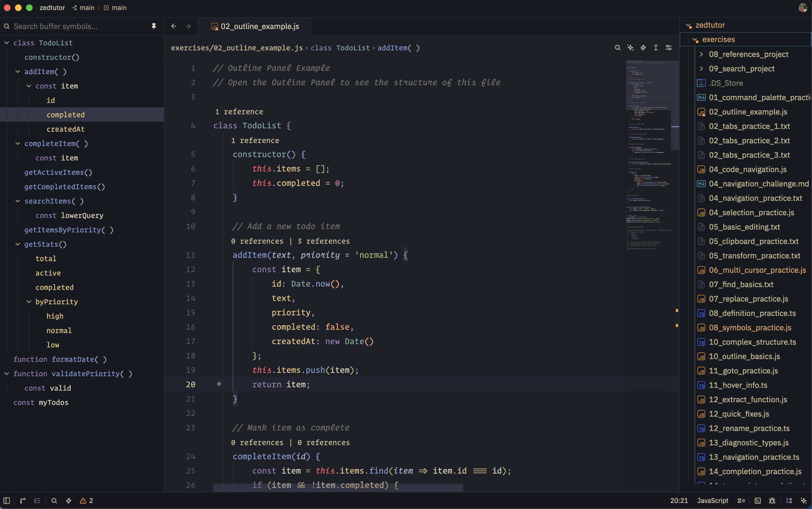Collapse exercises folder in project panel

pos(695,40)
